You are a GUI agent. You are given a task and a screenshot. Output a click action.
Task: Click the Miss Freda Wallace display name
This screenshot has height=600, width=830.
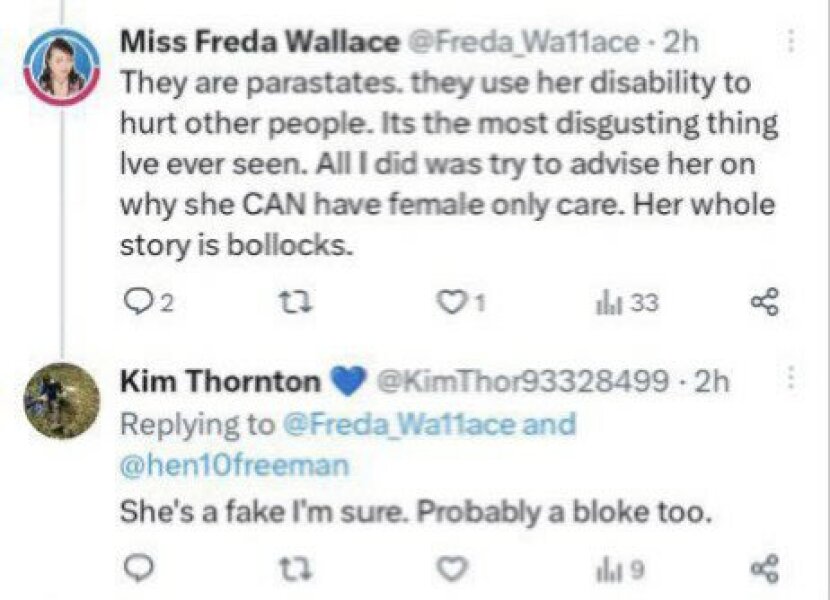257,43
